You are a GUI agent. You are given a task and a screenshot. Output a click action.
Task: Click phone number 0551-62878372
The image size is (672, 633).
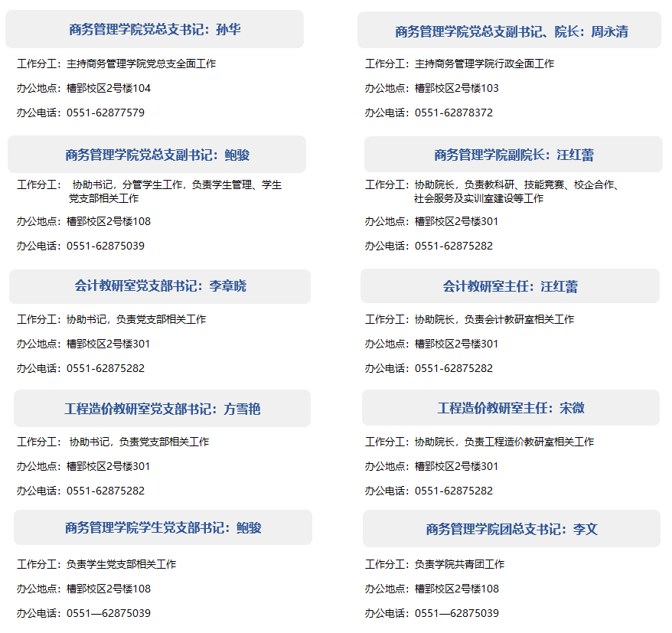coord(454,113)
